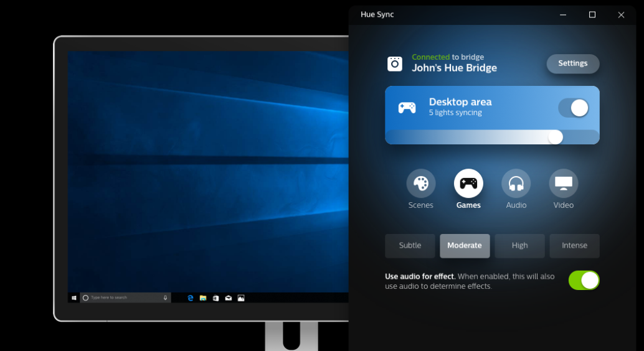Select the Intense intensity level
The image size is (644, 351).
pos(574,246)
